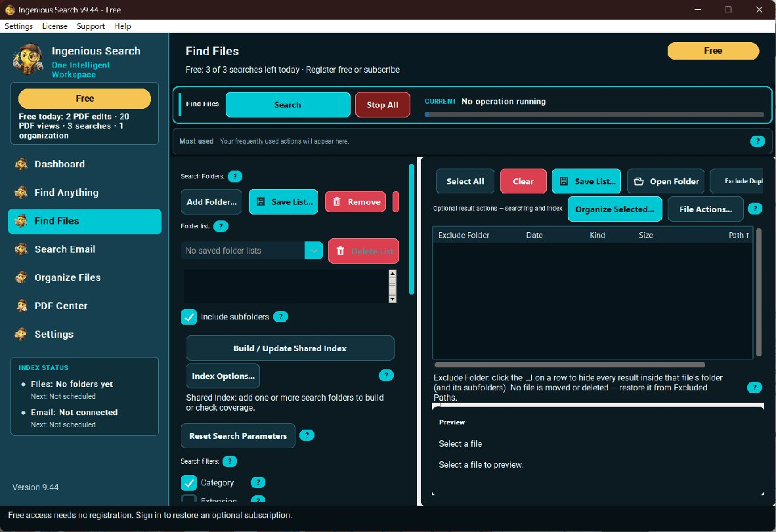
Task: Open Organize Files from the sidebar
Action: click(x=85, y=277)
